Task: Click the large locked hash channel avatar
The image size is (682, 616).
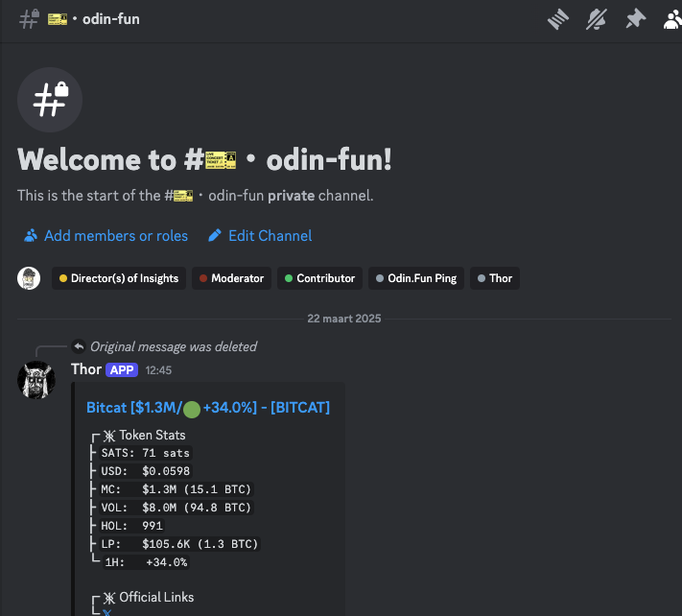Action: coord(50,100)
